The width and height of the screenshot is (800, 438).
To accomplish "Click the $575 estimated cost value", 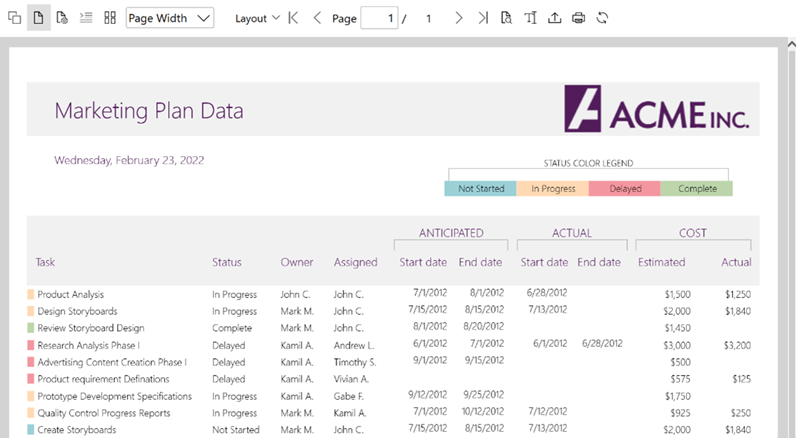I will [680, 379].
